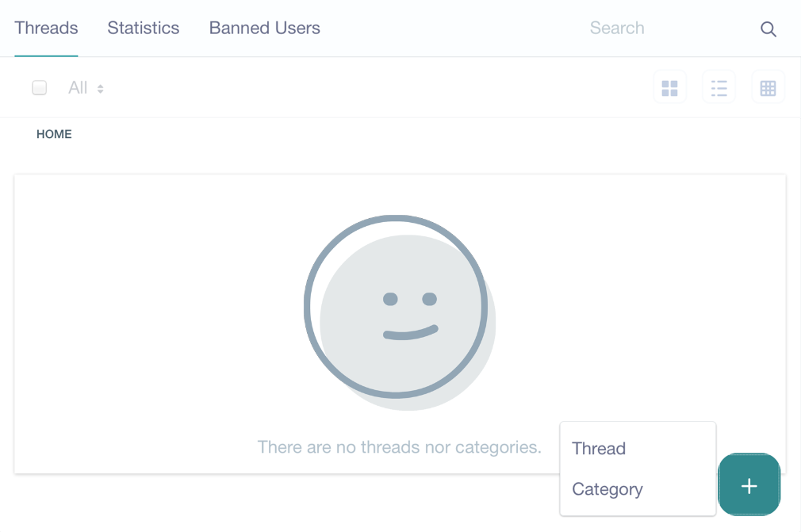Image resolution: width=801 pixels, height=532 pixels.
Task: Open the Statistics tab
Action: tap(143, 28)
